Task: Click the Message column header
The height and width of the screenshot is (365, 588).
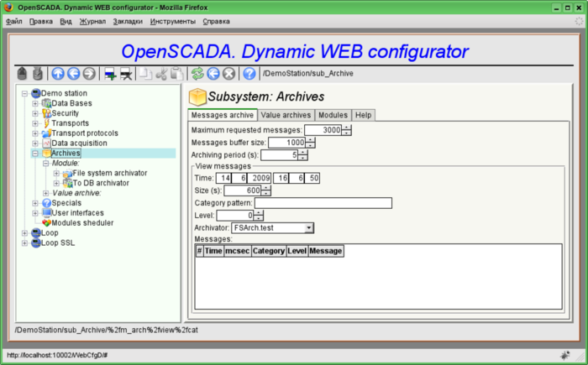Action: tap(326, 251)
